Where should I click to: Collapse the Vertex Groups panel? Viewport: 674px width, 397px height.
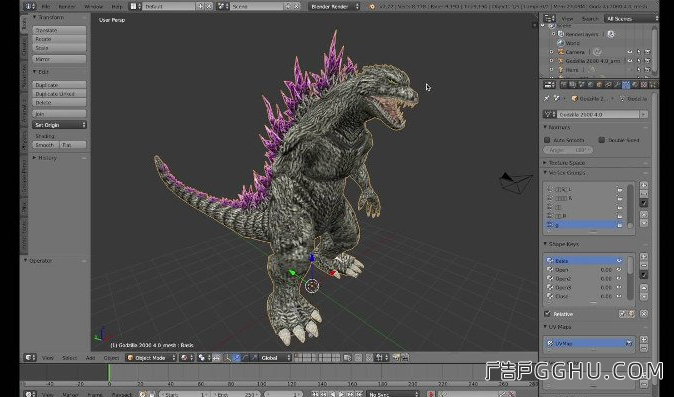pyautogui.click(x=545, y=173)
